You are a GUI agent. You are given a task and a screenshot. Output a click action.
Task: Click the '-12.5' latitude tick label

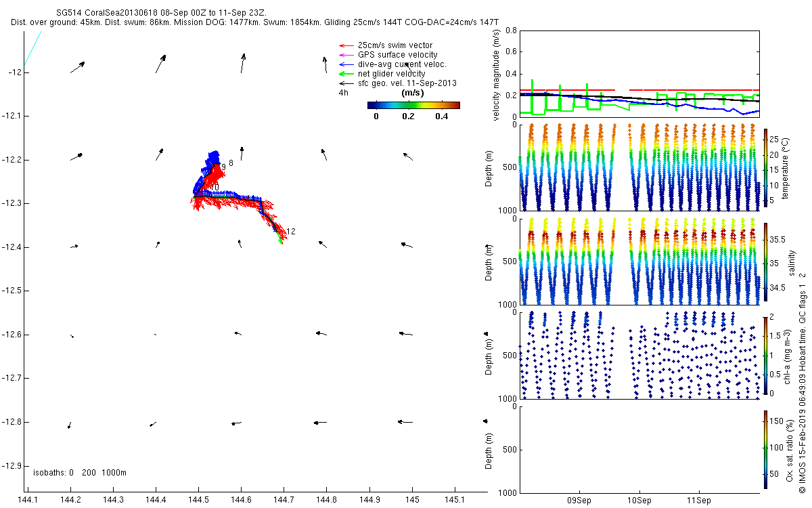12,291
